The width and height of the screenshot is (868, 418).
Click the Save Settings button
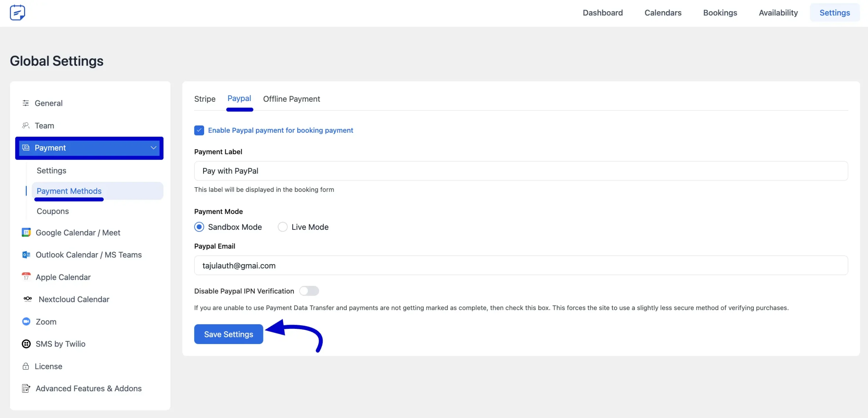point(229,334)
